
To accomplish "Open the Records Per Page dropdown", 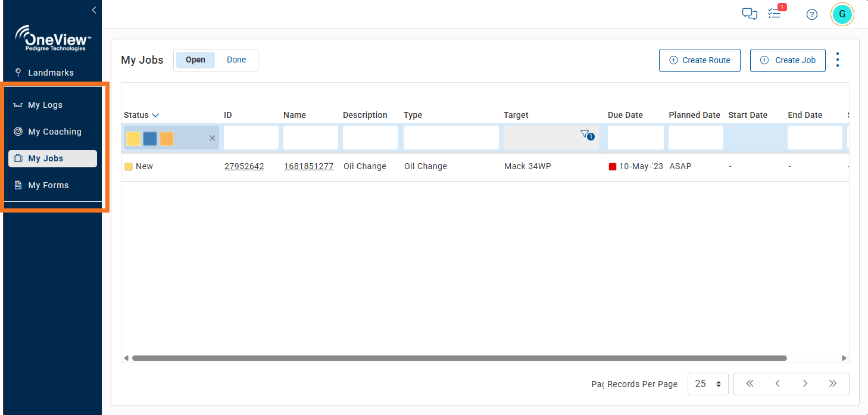I will pyautogui.click(x=708, y=384).
